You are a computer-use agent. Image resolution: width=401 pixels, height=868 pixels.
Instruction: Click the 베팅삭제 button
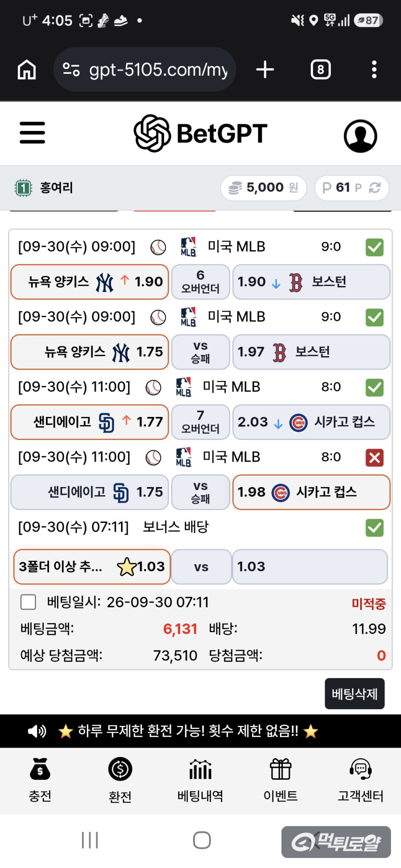(x=354, y=693)
